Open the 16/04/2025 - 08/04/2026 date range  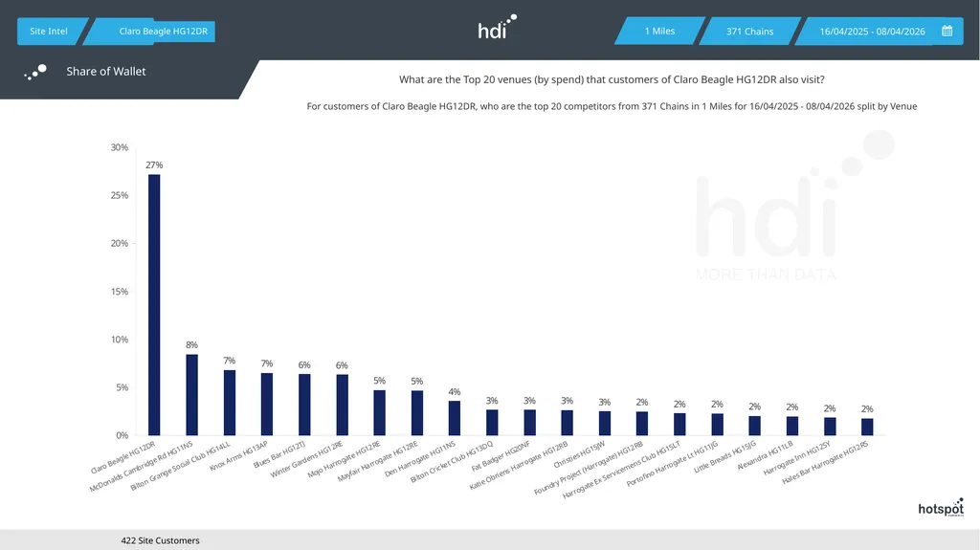pyautogui.click(x=879, y=32)
